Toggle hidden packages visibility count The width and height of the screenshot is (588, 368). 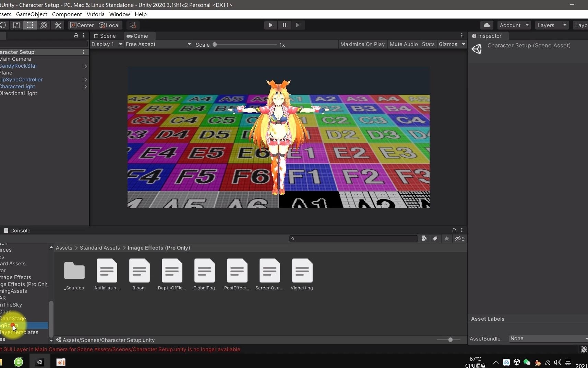[x=460, y=239]
